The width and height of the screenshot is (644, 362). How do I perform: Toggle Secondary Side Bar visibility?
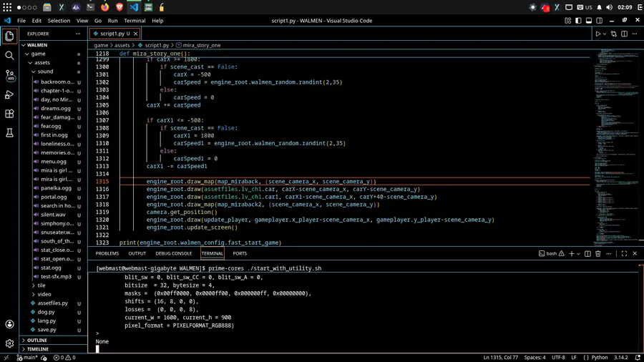coord(599,21)
